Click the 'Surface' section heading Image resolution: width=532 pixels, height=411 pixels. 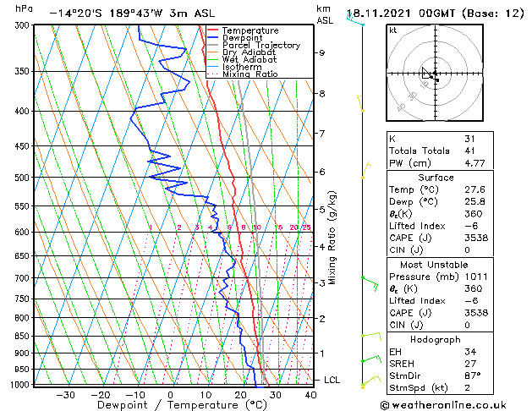tap(436, 178)
